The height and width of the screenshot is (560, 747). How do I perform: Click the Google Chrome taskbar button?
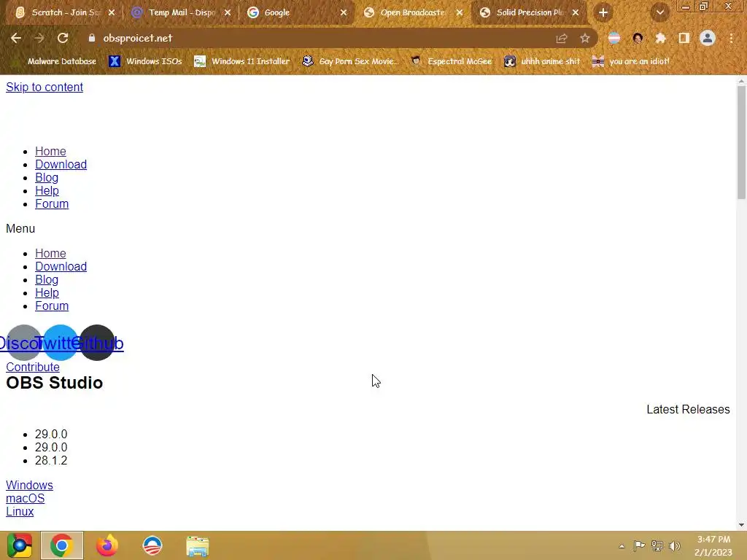(61, 545)
